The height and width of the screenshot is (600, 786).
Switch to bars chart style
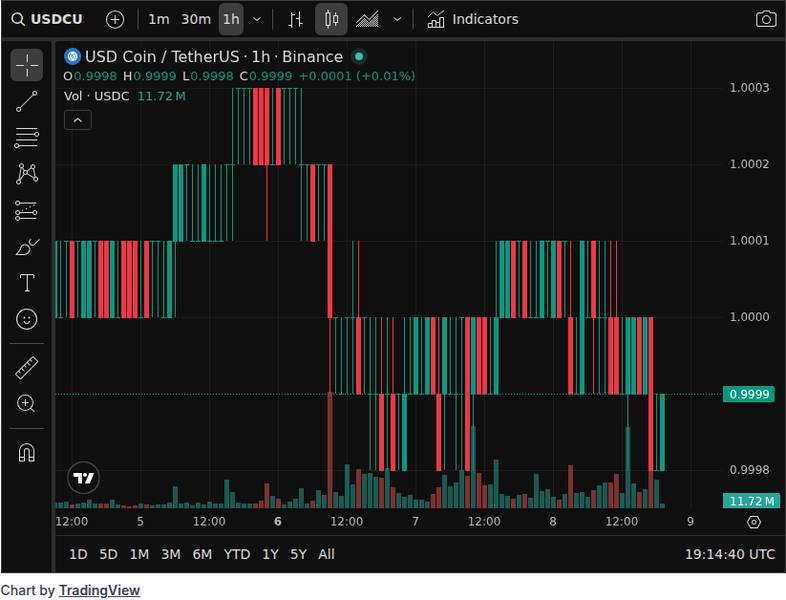click(x=296, y=20)
